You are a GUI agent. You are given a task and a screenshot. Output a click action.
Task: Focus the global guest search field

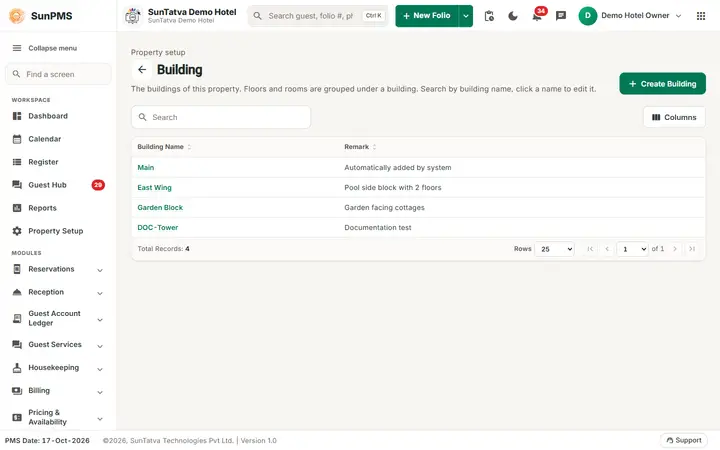point(318,16)
